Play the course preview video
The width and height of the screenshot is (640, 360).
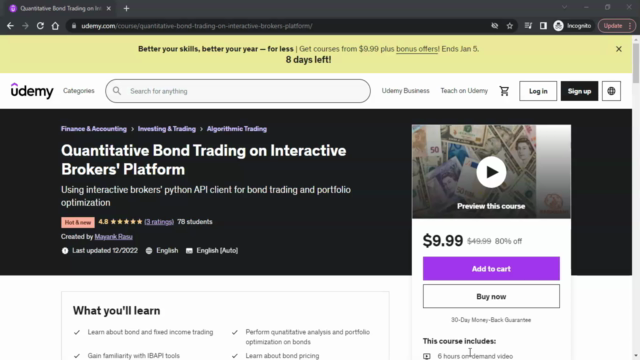491,172
